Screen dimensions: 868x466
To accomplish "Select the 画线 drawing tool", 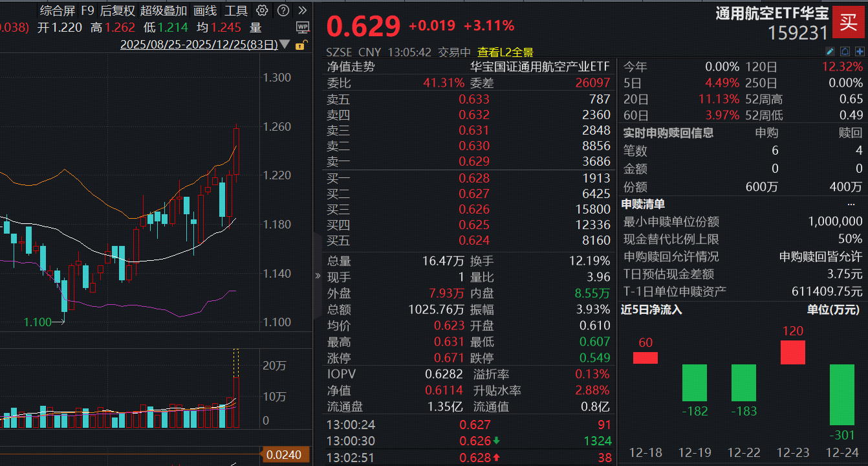I will [204, 10].
